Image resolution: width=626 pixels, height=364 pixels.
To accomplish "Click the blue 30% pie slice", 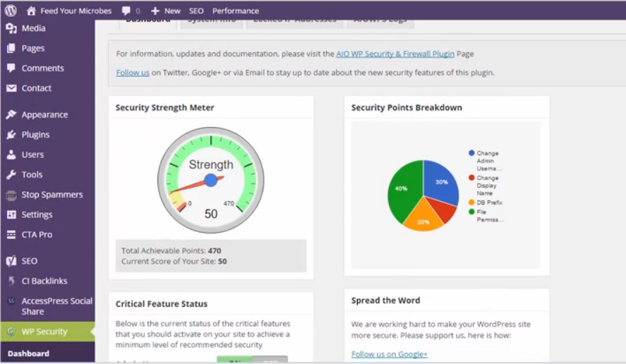I will click(x=441, y=182).
